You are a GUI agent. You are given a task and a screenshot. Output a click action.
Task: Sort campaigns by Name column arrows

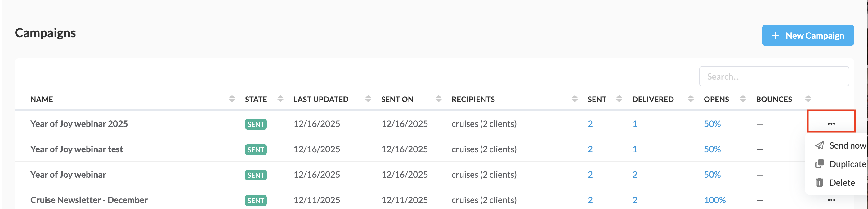click(232, 99)
